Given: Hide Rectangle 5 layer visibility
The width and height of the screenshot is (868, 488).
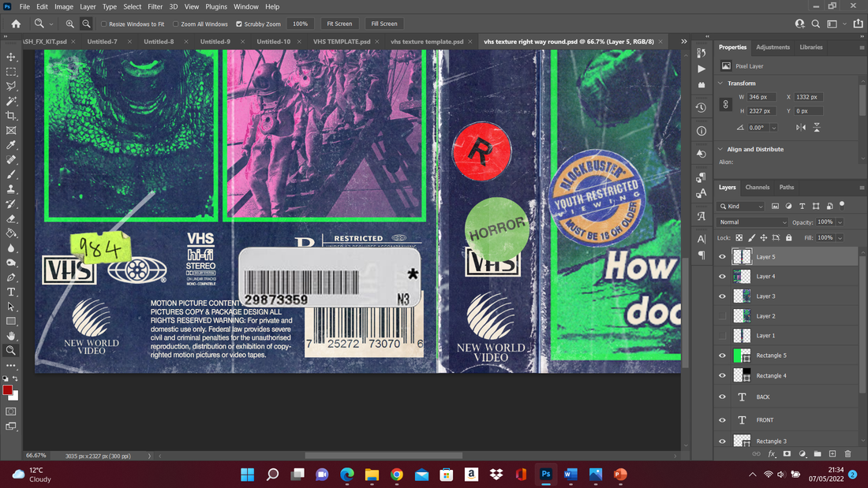Looking at the screenshot, I should [722, 356].
